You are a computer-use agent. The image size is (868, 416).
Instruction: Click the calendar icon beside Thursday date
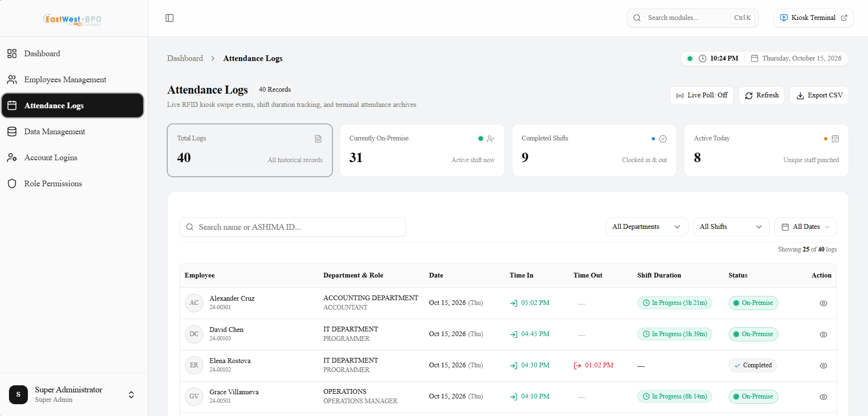click(x=755, y=59)
